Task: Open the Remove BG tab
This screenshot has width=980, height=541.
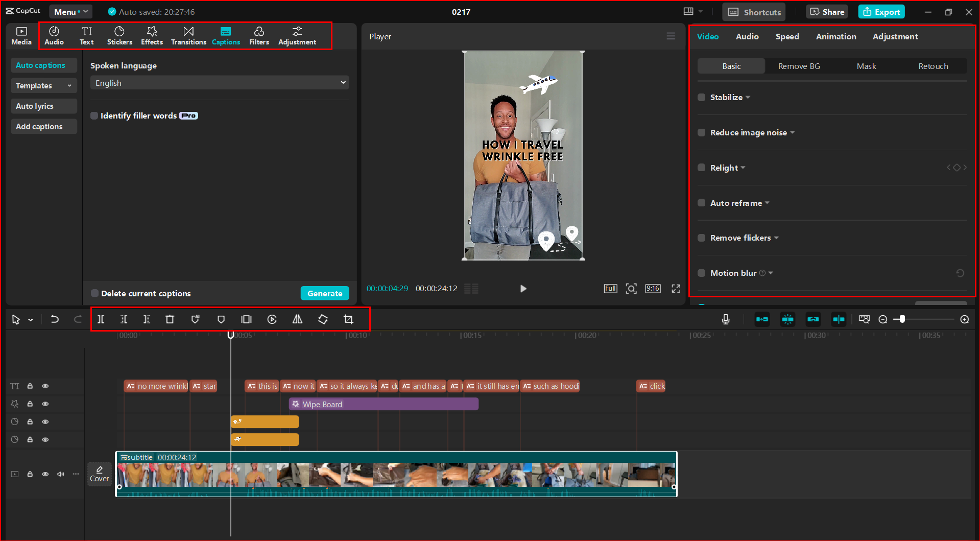Action: 798,66
